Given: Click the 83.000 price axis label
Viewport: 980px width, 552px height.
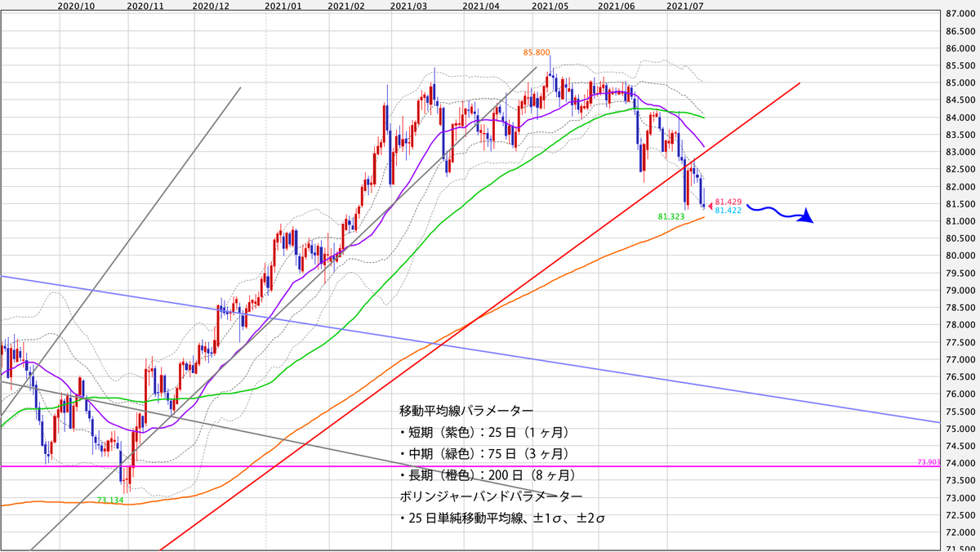Looking at the screenshot, I should (962, 153).
